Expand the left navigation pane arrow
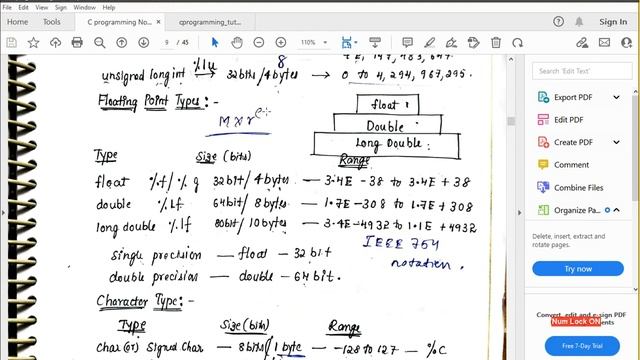640x360 pixels. 3,212
